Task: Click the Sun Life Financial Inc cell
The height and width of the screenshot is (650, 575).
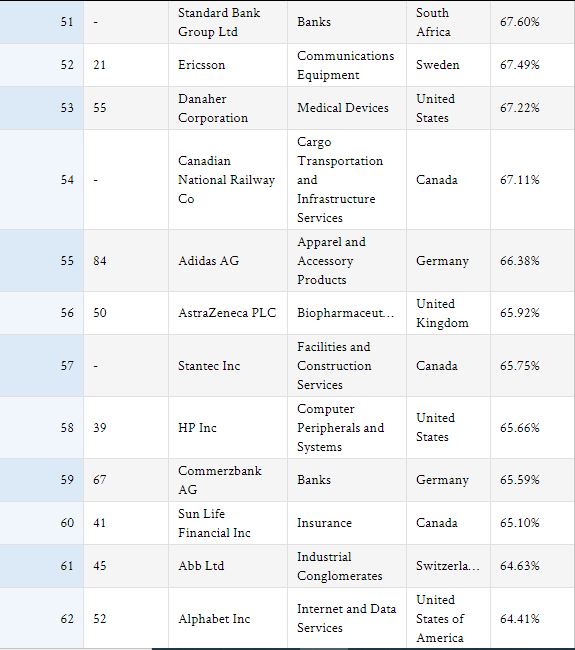Action: click(x=228, y=523)
